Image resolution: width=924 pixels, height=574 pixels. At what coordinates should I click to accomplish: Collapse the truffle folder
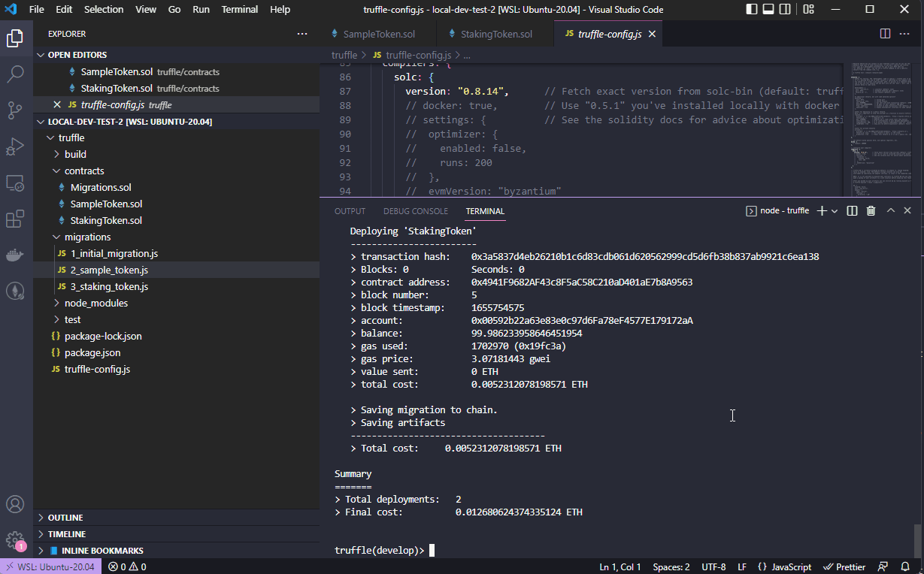click(x=177, y=137)
